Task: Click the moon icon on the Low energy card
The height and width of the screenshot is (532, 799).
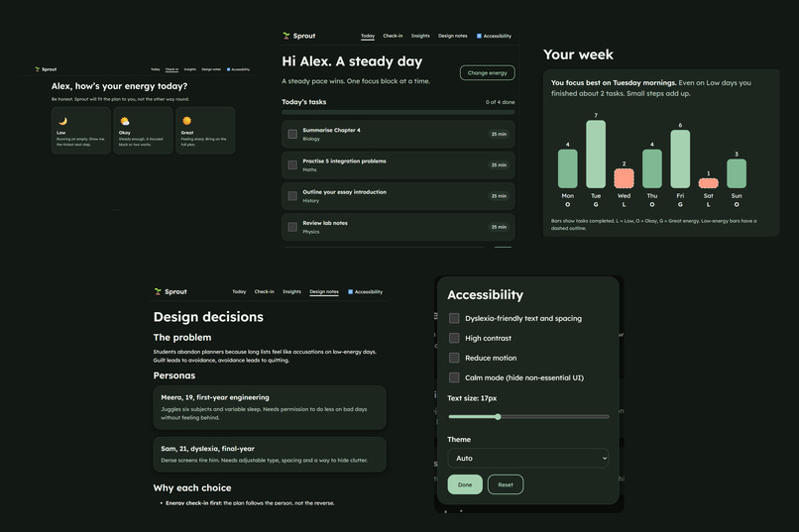Action: point(62,121)
